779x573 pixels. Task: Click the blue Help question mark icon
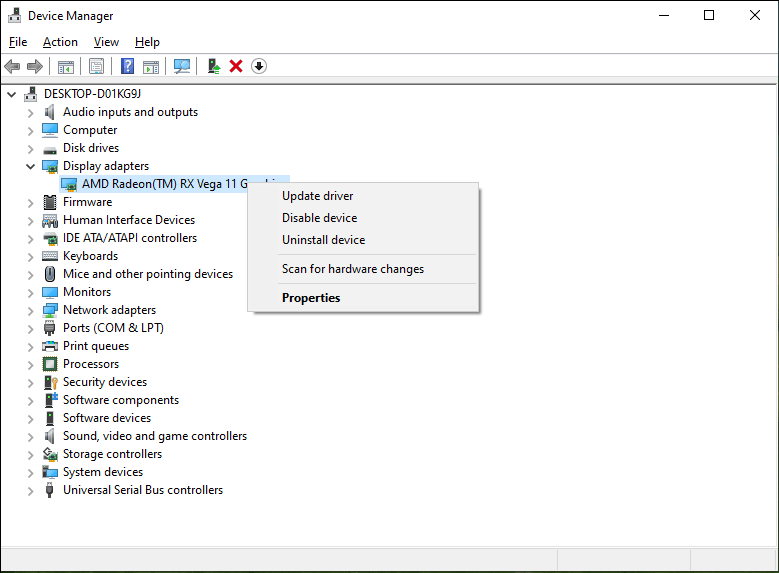tap(128, 66)
